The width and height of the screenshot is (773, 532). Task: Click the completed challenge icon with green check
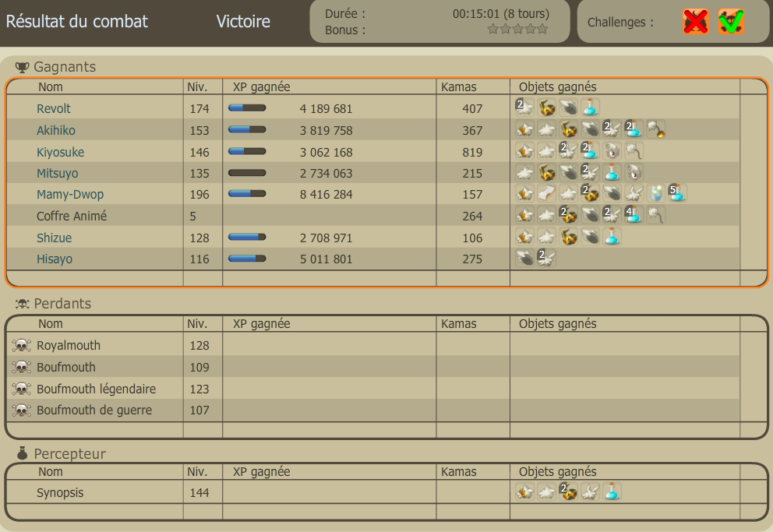(x=731, y=22)
